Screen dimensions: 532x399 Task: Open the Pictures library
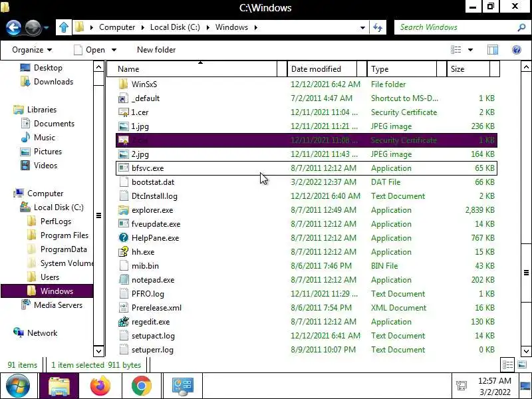tap(41, 152)
